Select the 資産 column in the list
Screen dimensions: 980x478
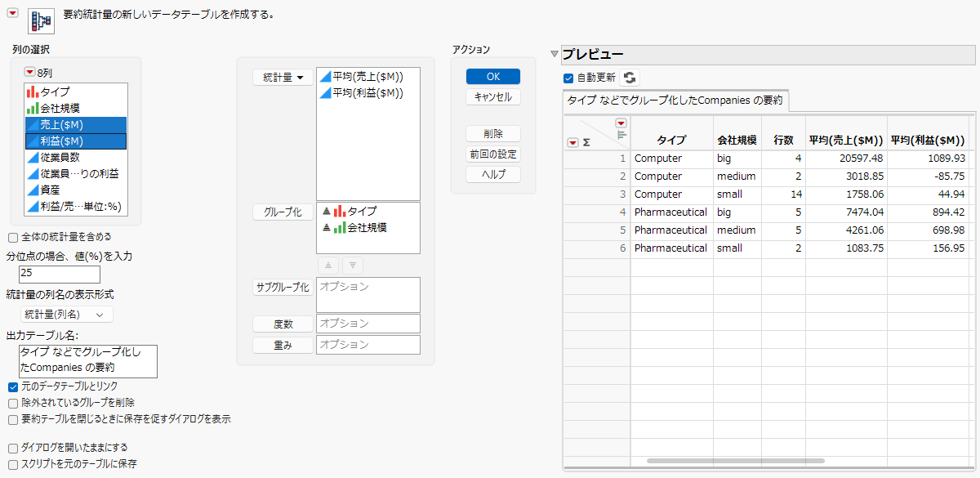(76, 190)
